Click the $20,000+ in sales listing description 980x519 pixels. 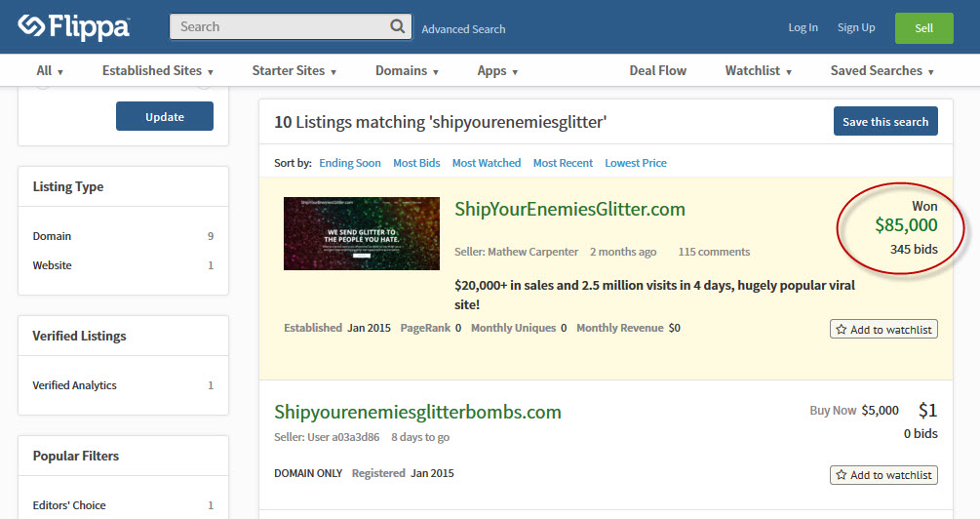(654, 295)
